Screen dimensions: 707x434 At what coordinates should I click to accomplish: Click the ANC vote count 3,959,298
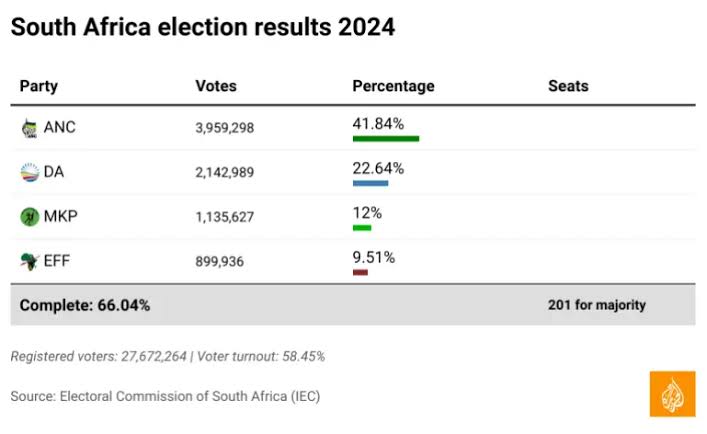(x=225, y=128)
